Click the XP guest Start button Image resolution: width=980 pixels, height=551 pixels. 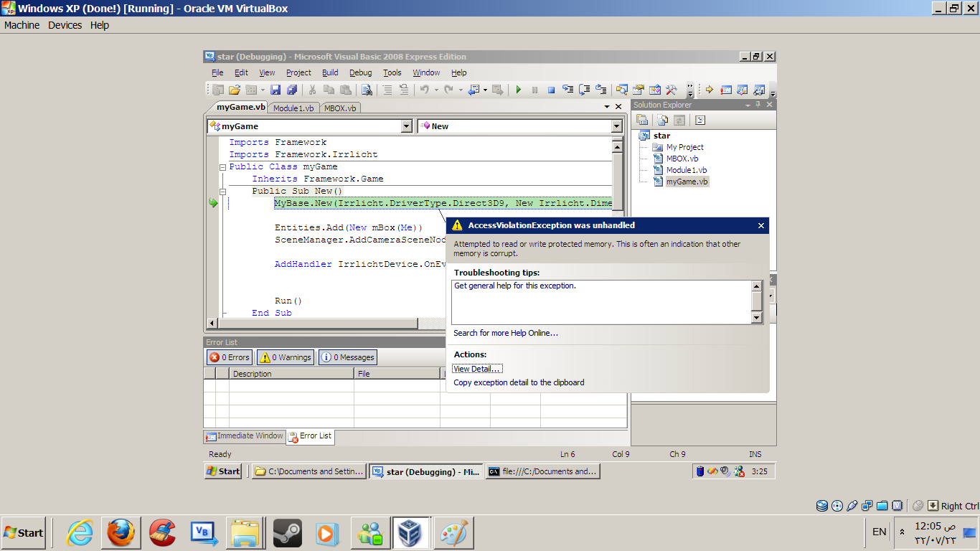tap(223, 471)
